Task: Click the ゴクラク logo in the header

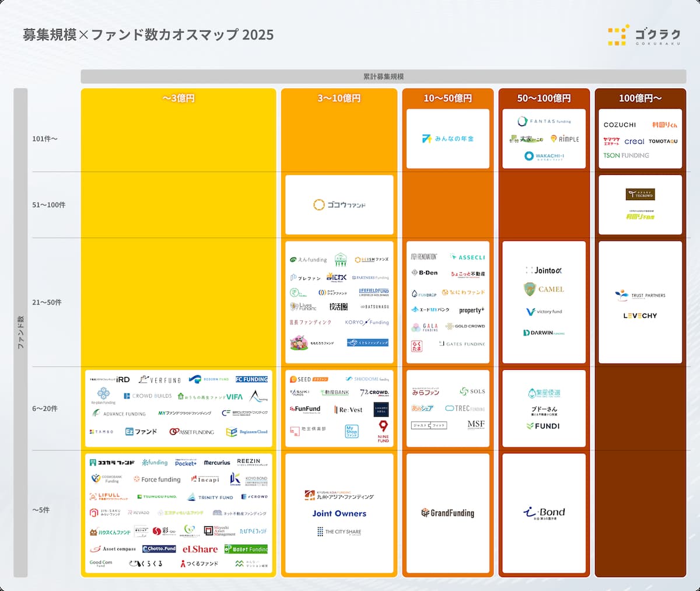Action: click(x=643, y=36)
